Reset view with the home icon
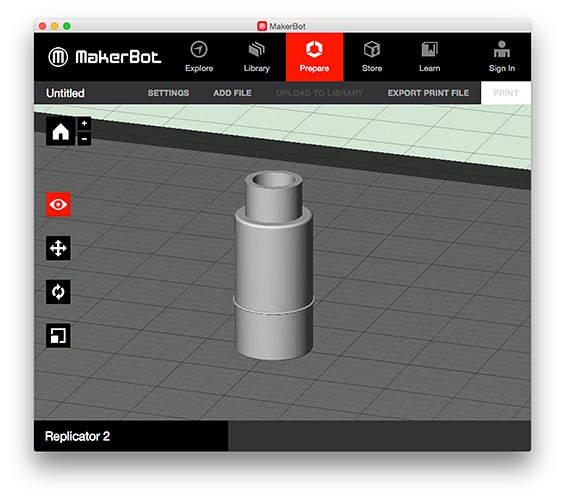565x500 pixels. coord(61,131)
